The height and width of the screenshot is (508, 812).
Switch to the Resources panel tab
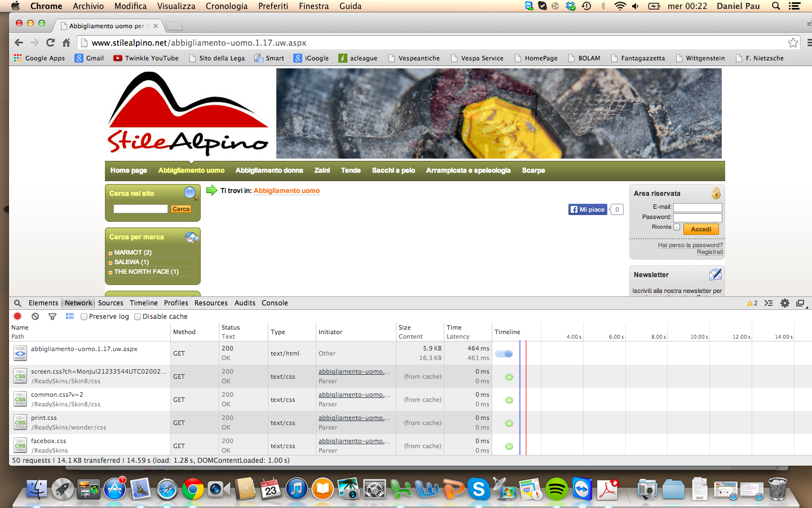click(x=211, y=303)
